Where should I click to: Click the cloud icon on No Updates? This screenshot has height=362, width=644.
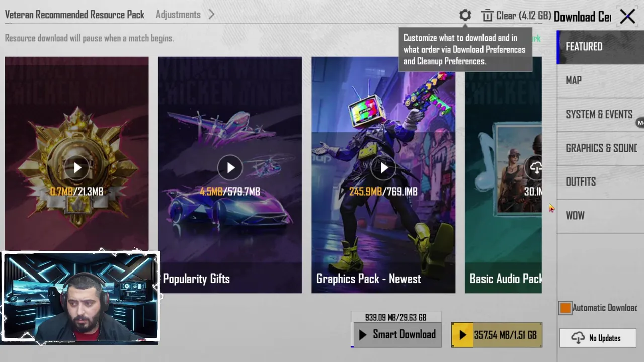[578, 338]
